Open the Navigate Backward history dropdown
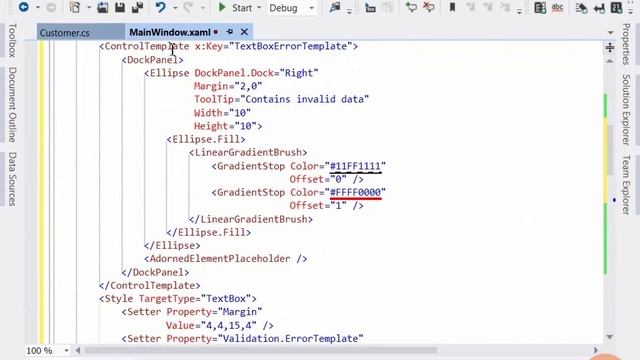 click(x=37, y=8)
